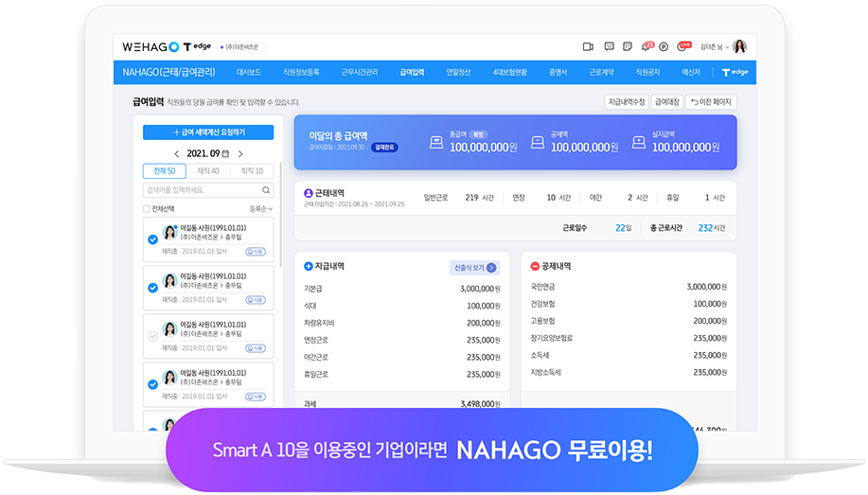The height and width of the screenshot is (495, 868).
Task: Click the red minus icon beside 공제내역
Action: (535, 266)
